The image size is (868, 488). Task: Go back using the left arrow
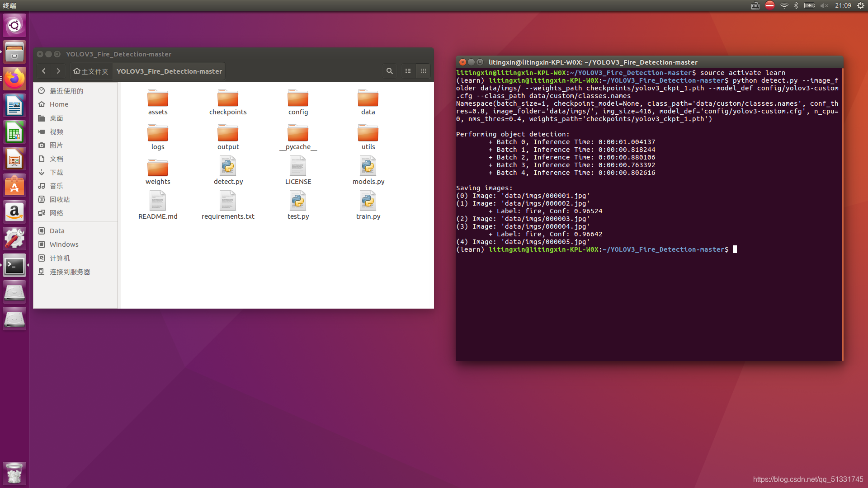pyautogui.click(x=44, y=71)
